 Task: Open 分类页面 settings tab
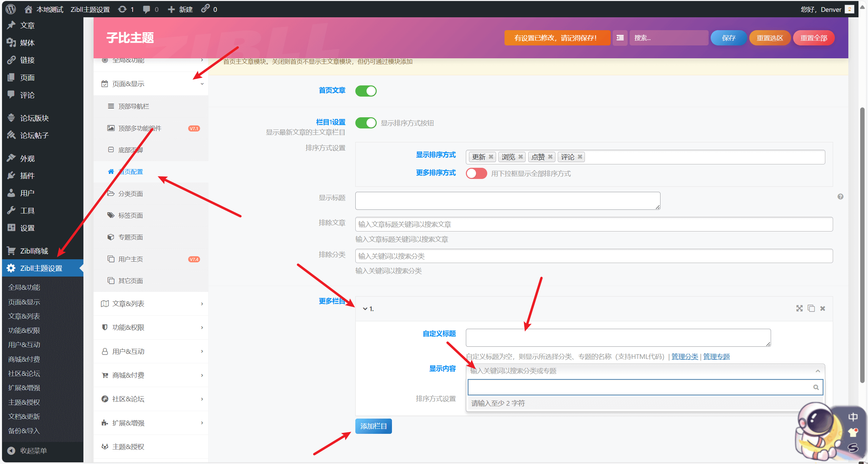(151, 194)
